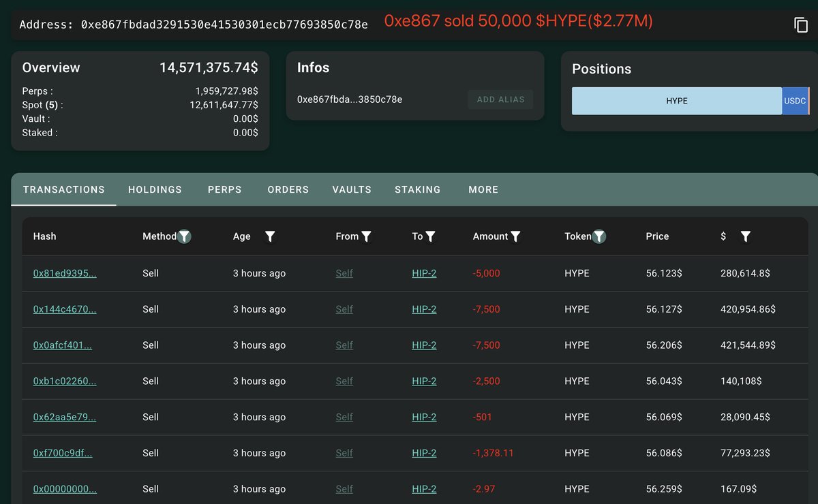Open the Orders tab
Screen dimensions: 818x504
[288, 189]
